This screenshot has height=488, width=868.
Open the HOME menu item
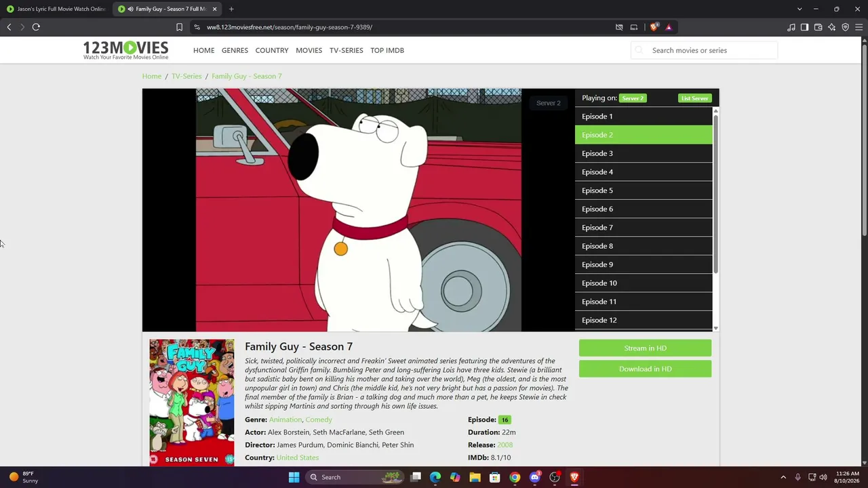203,50
